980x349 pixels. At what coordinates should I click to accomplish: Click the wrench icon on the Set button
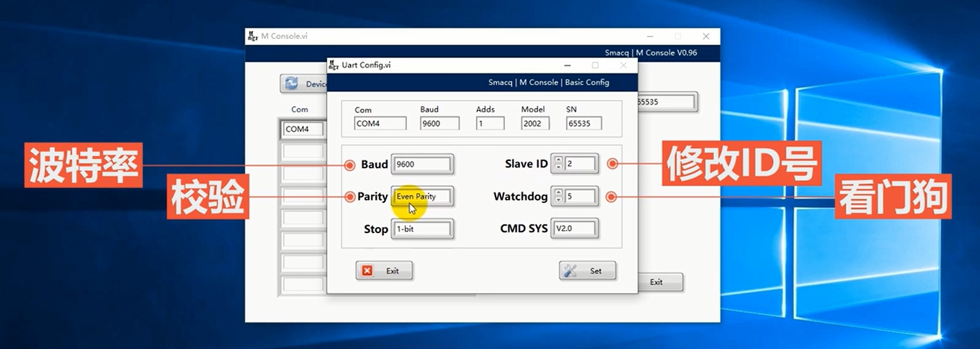(x=571, y=271)
